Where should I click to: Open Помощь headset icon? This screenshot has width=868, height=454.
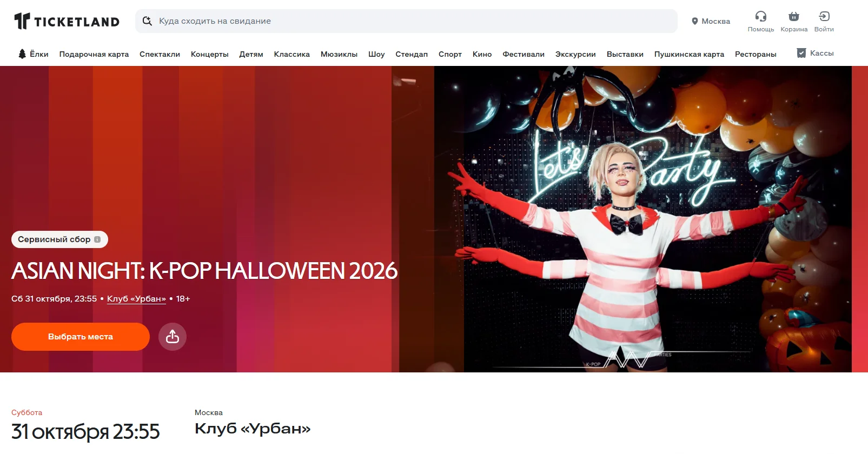coord(761,16)
